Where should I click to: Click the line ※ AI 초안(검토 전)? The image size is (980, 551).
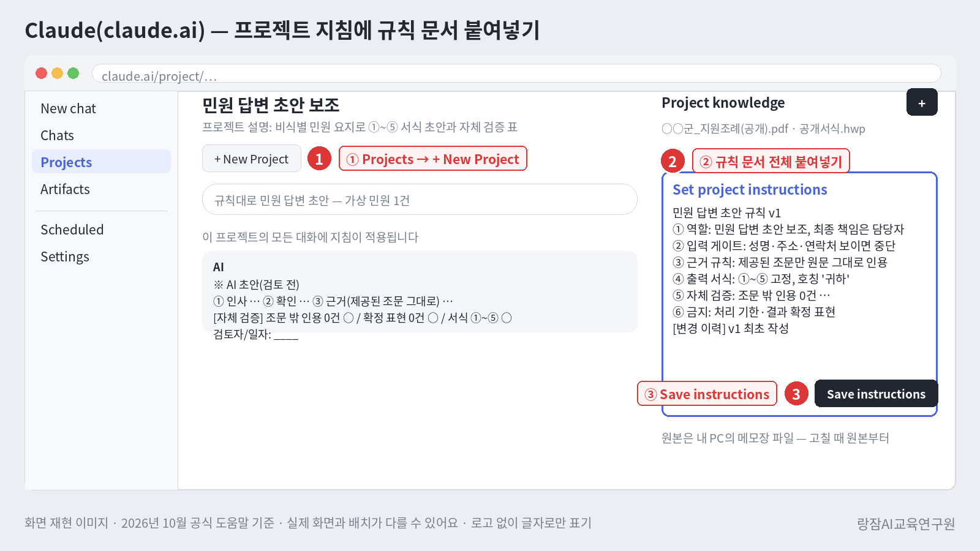(256, 284)
